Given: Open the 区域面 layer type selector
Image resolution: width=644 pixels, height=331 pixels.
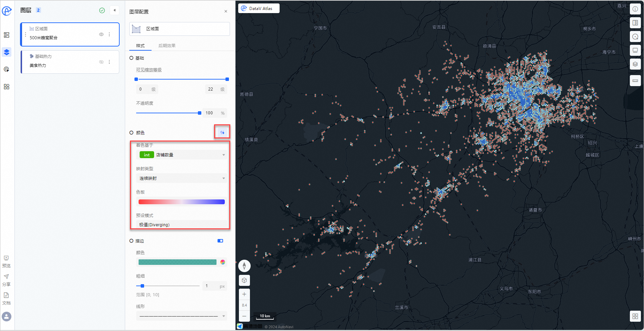Looking at the screenshot, I should [x=180, y=29].
